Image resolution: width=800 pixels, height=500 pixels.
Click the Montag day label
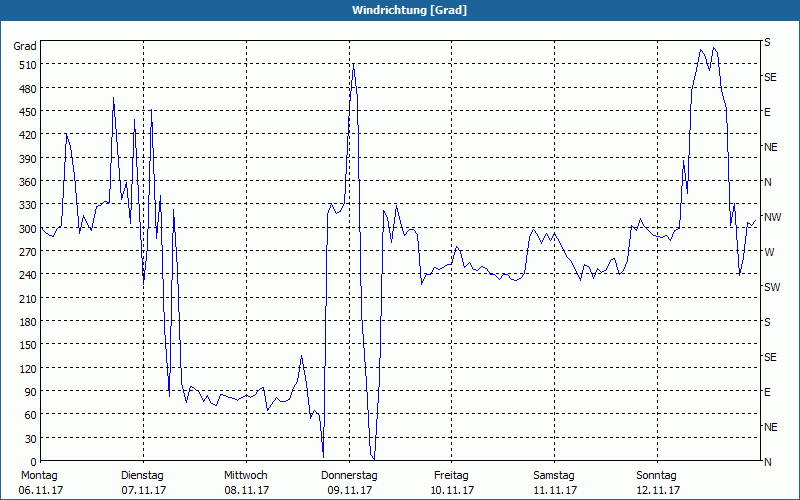(x=39, y=476)
